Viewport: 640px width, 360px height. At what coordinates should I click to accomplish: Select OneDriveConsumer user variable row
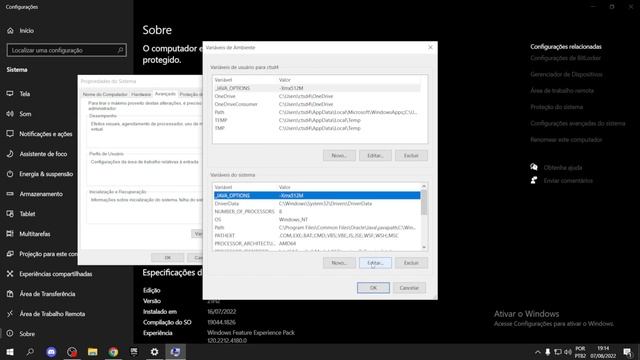(x=317, y=104)
